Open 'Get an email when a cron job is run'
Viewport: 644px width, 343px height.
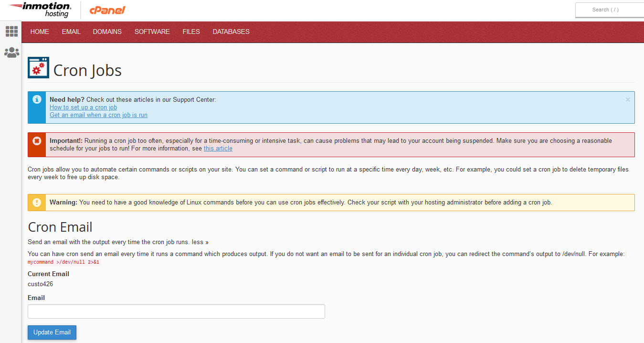point(98,115)
